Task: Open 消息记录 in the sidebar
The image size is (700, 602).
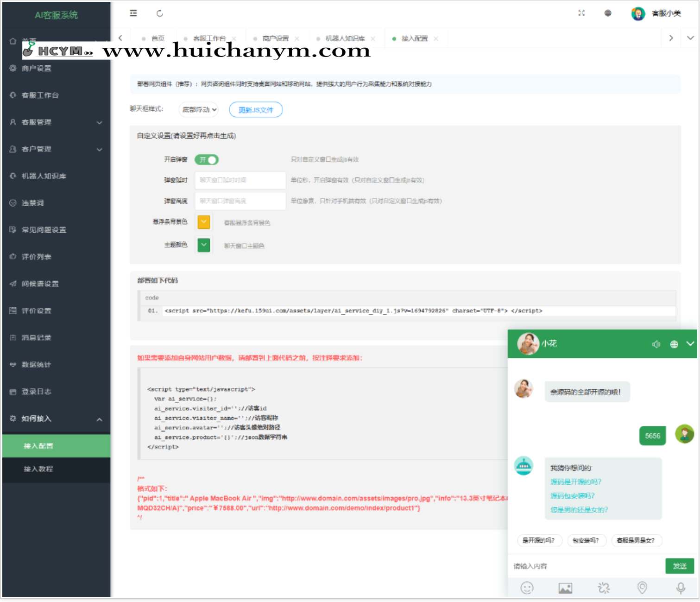Action: (x=56, y=337)
